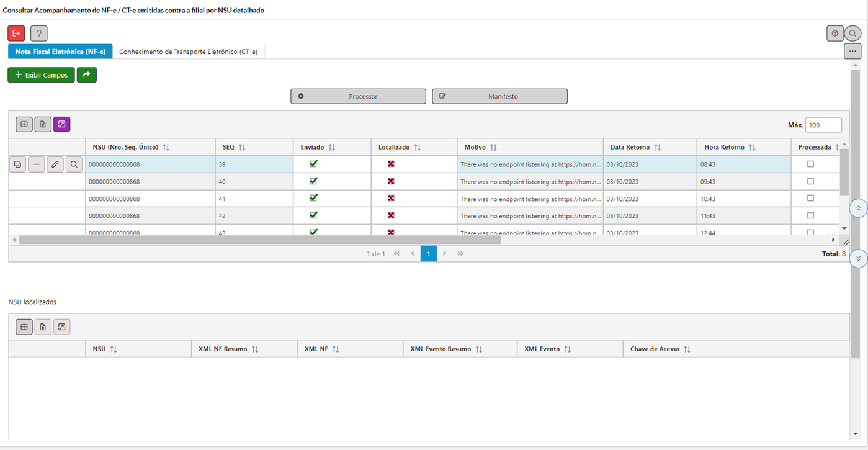868x450 pixels.
Task: Collapse section with double up chevron
Action: pos(858,209)
